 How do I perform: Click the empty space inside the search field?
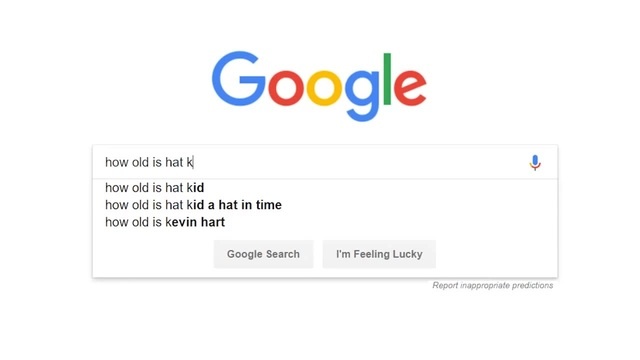pos(359,162)
